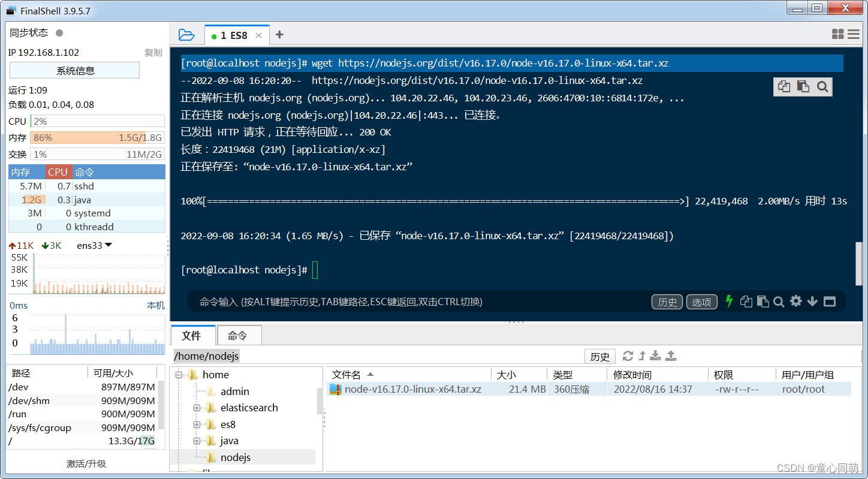
Task: Expand the java folder node
Action: 197,441
